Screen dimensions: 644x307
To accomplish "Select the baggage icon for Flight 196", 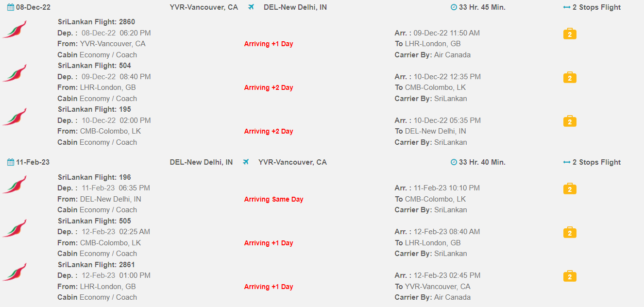I will pyautogui.click(x=570, y=189).
